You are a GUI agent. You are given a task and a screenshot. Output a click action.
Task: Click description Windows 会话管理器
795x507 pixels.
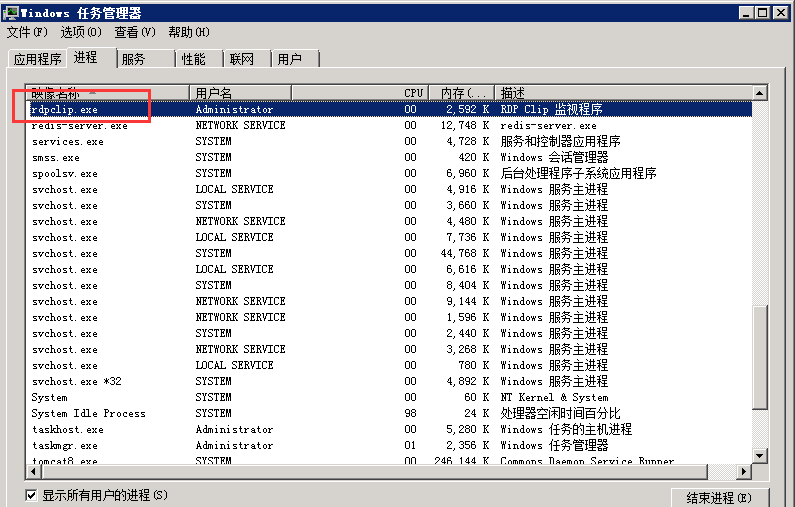click(x=554, y=157)
